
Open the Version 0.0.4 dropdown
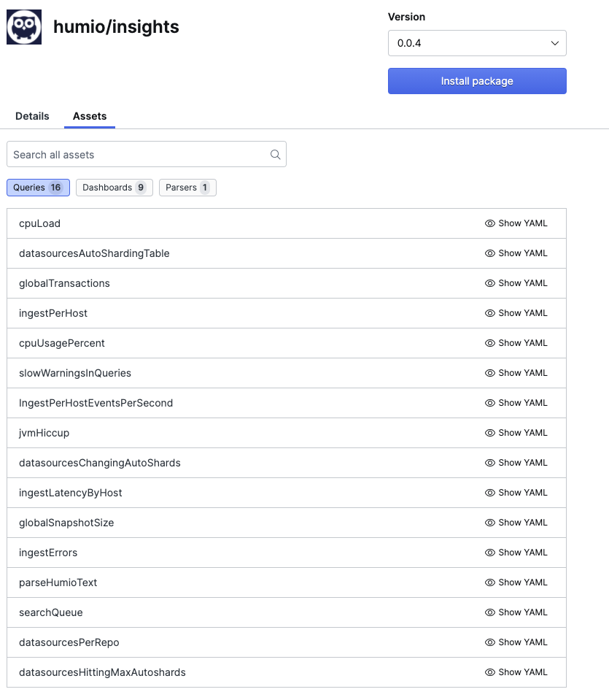477,43
